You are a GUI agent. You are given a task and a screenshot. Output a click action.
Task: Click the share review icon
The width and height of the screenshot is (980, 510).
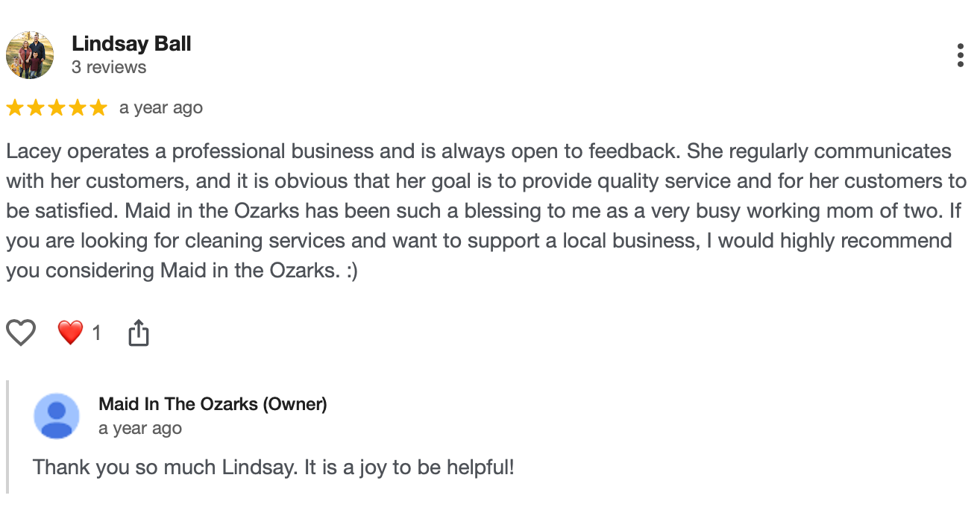click(x=139, y=333)
